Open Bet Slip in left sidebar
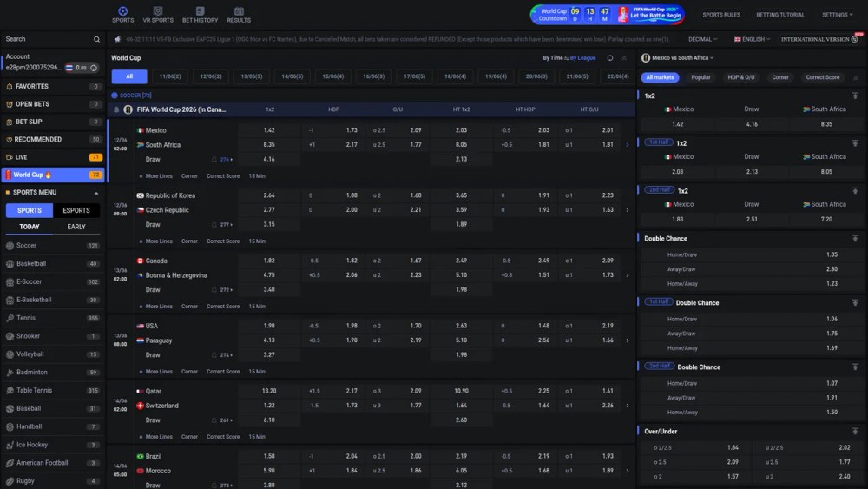Screen dimensions: 868x489 tap(53, 122)
